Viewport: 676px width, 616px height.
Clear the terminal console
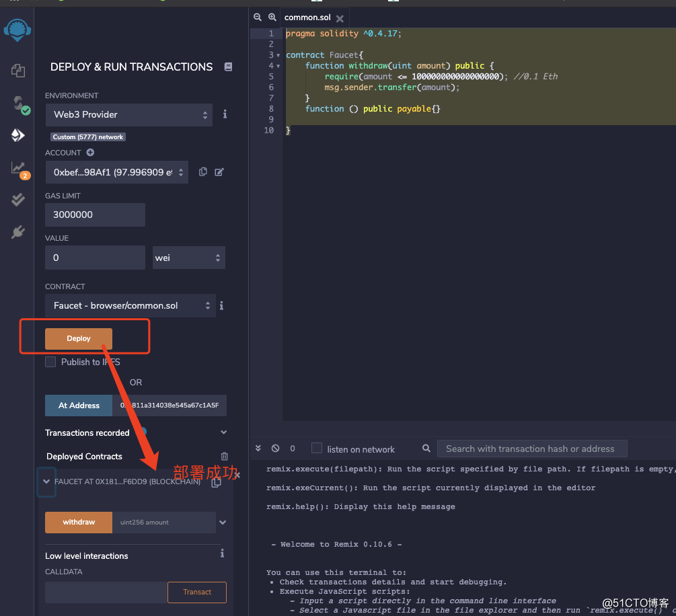(275, 449)
